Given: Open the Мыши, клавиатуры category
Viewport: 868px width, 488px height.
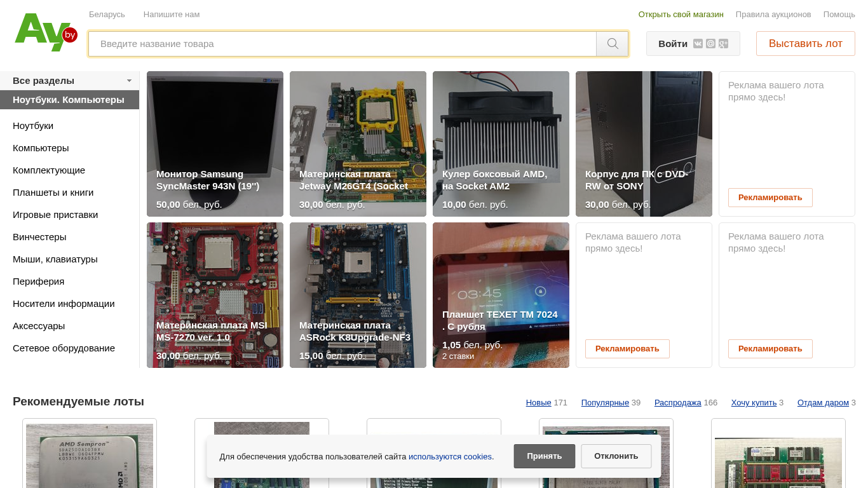Looking at the screenshot, I should pos(55,259).
